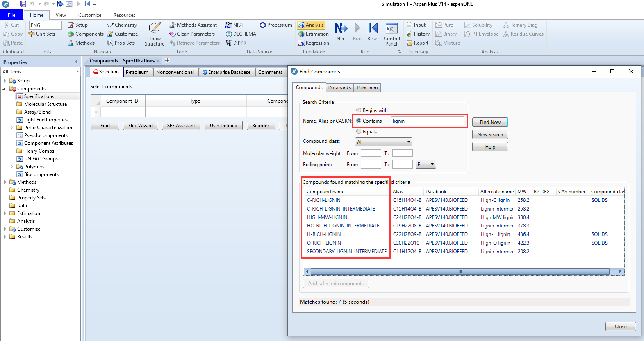
Task: Click the Molecular weight From field
Action: [371, 153]
